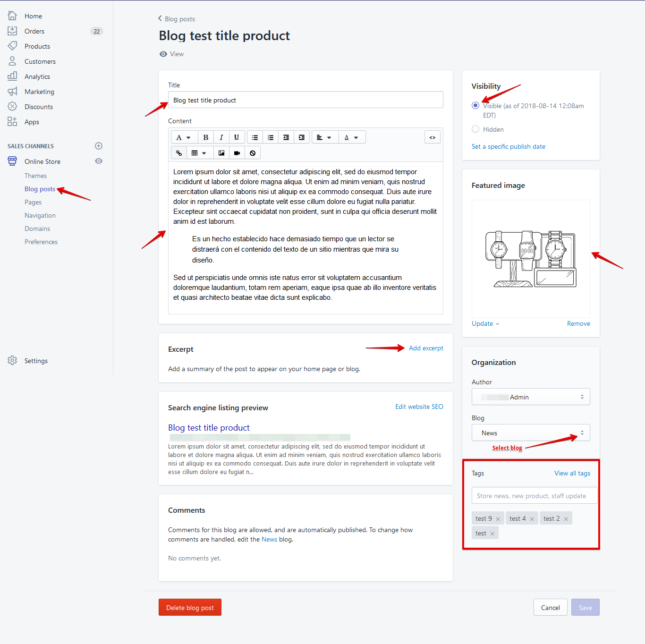Viewport: 645px width, 644px height.
Task: Go to Navigation under Online Store
Action: [x=40, y=215]
